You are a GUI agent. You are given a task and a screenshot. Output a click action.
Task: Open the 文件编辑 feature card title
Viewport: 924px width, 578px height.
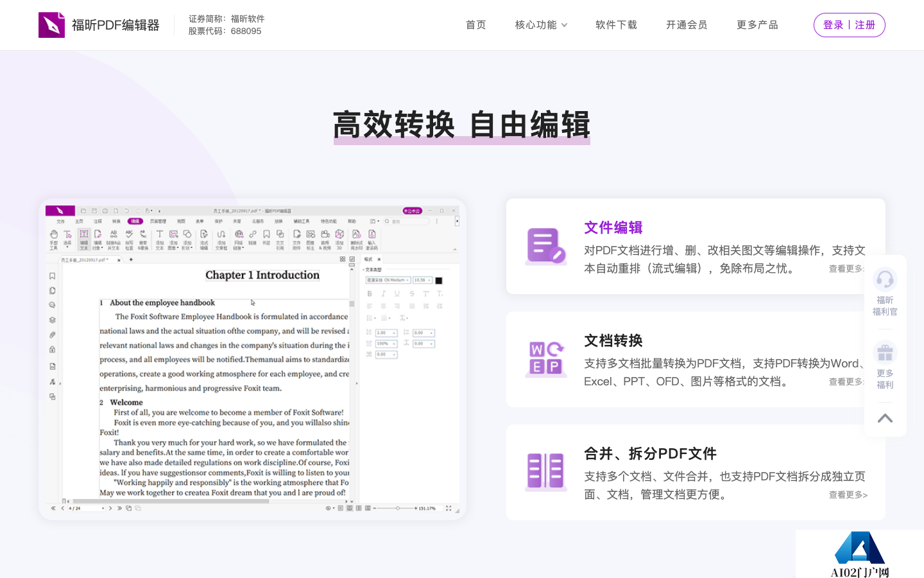pyautogui.click(x=613, y=227)
